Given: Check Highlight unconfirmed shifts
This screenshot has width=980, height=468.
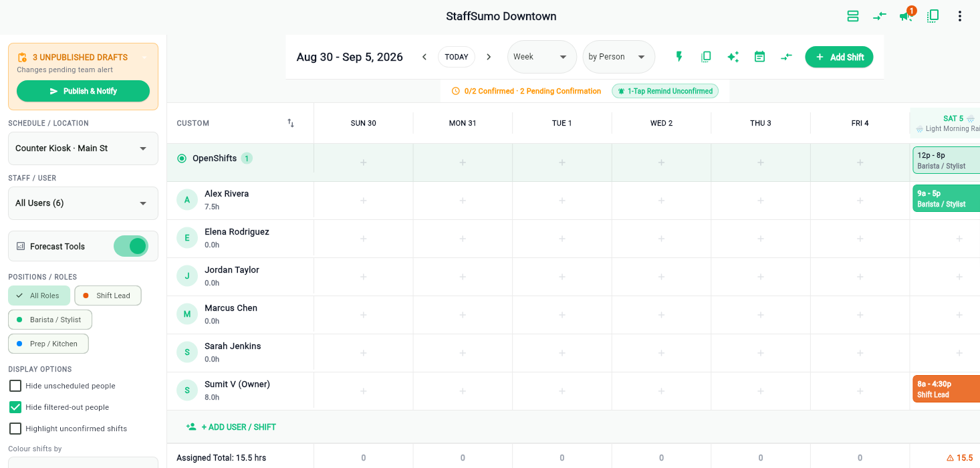Looking at the screenshot, I should (15, 429).
